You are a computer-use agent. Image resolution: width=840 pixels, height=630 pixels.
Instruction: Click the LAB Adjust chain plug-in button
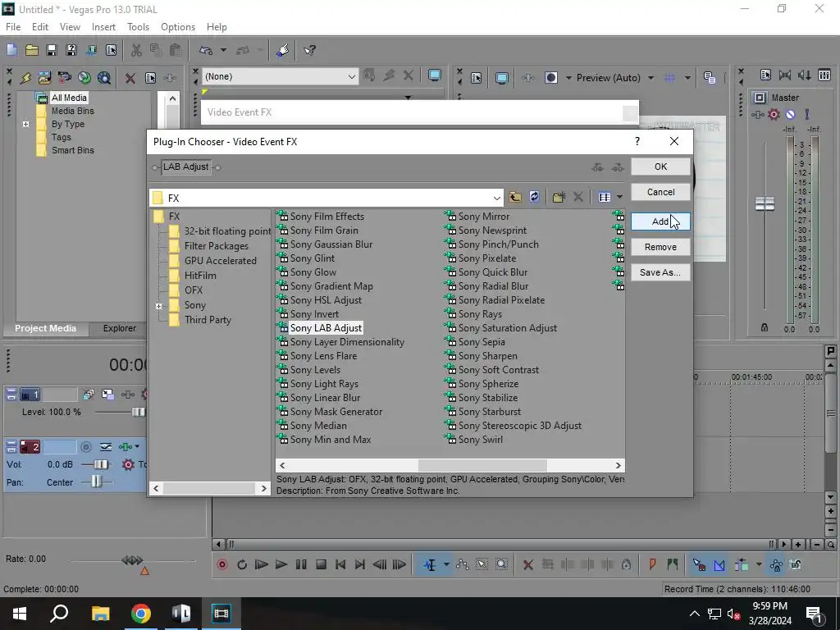[x=186, y=167]
